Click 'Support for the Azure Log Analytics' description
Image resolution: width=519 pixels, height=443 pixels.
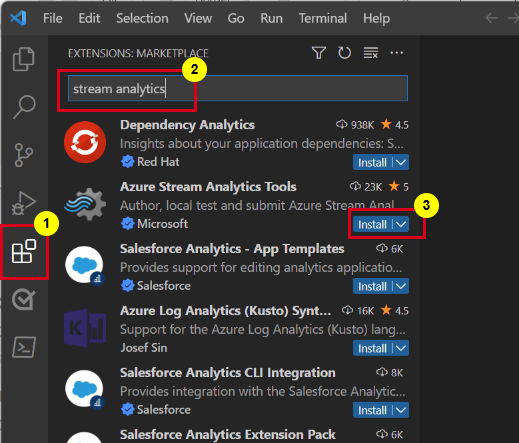point(263,330)
